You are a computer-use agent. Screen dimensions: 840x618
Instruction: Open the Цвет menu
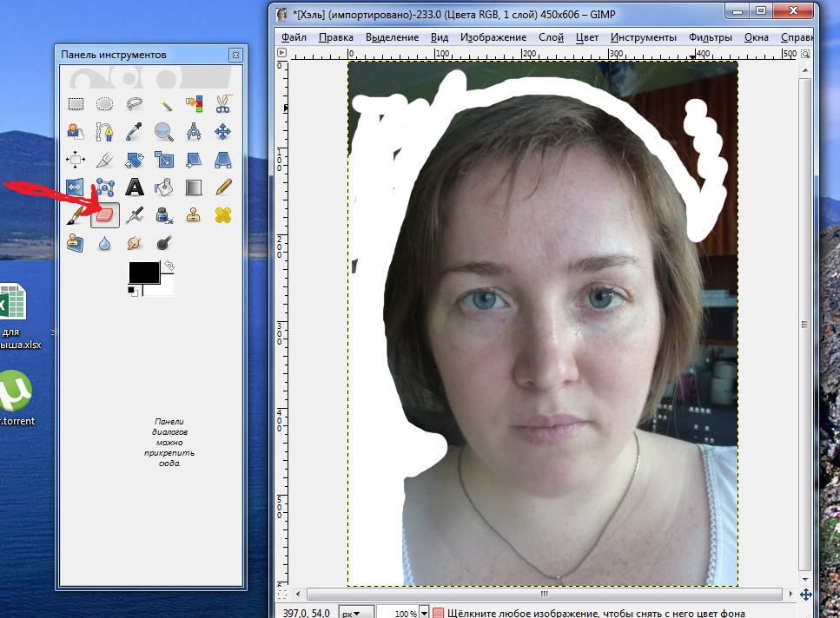(586, 37)
